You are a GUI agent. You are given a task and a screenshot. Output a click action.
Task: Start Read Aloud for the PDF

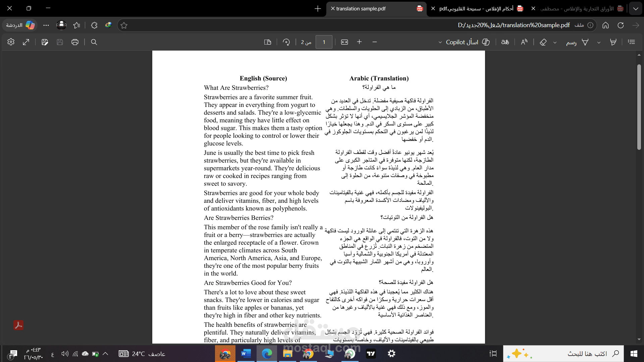pyautogui.click(x=524, y=42)
